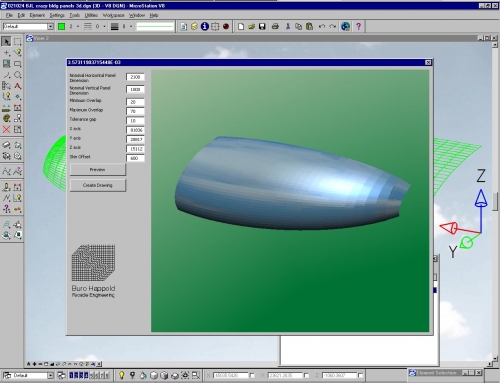The image size is (500, 383).
Task: Open the Element Information blue 'i' icon
Action: coord(205,26)
